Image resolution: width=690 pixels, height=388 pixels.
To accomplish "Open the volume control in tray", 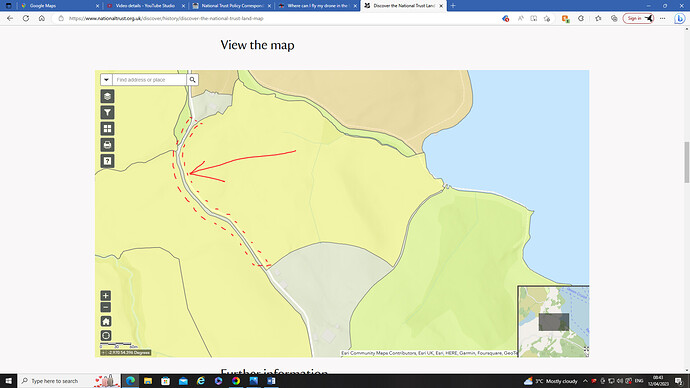I will (x=620, y=381).
